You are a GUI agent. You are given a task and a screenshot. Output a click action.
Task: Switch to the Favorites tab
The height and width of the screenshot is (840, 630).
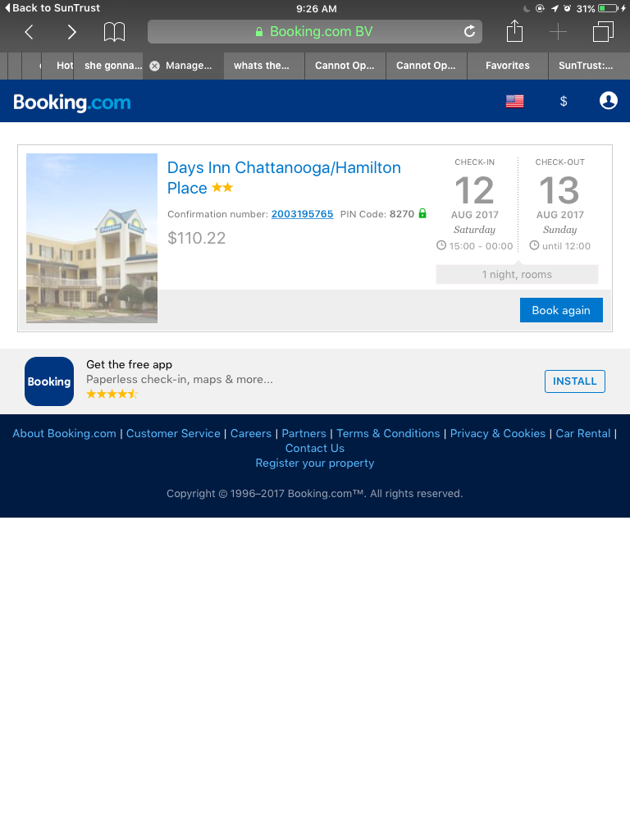point(507,66)
